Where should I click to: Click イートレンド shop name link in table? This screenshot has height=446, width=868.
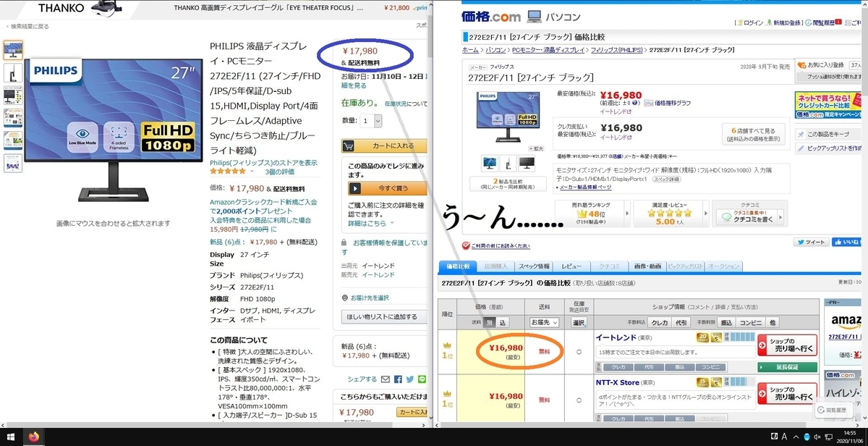616,337
